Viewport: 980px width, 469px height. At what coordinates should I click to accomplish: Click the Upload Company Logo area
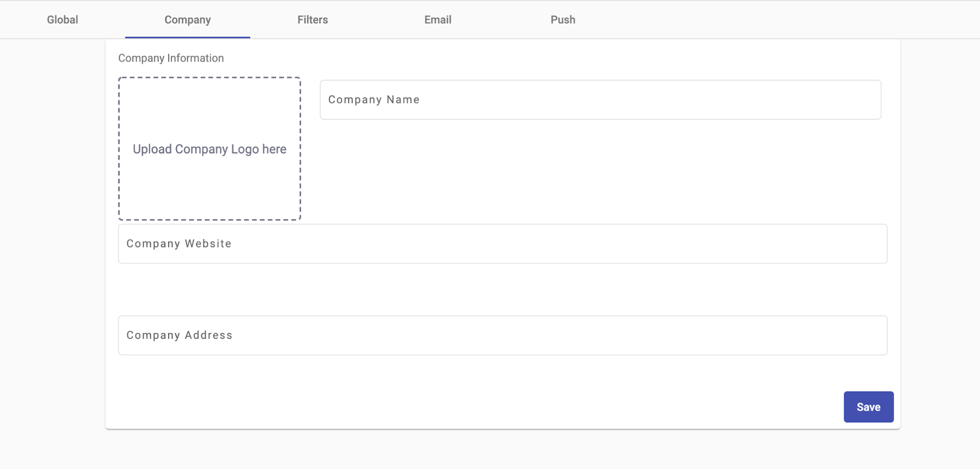209,149
